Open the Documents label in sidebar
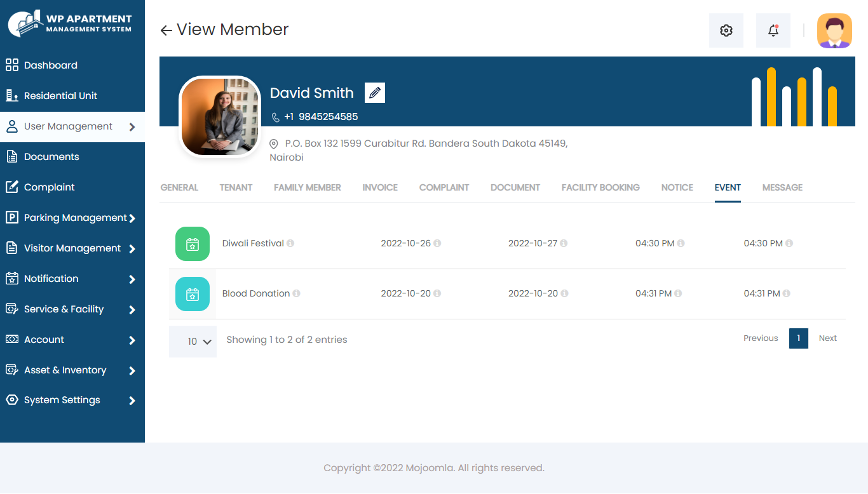This screenshot has width=868, height=494. [51, 157]
